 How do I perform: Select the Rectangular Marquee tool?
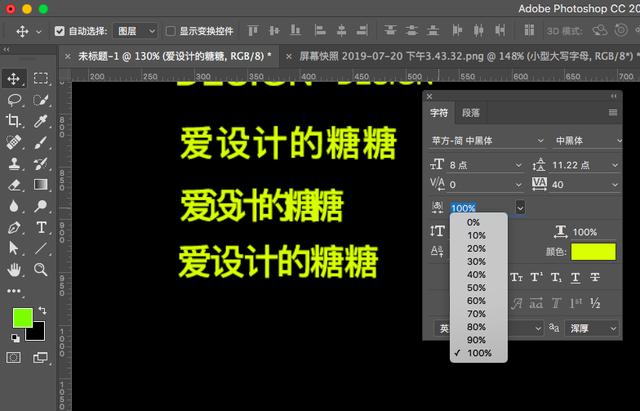(x=41, y=78)
